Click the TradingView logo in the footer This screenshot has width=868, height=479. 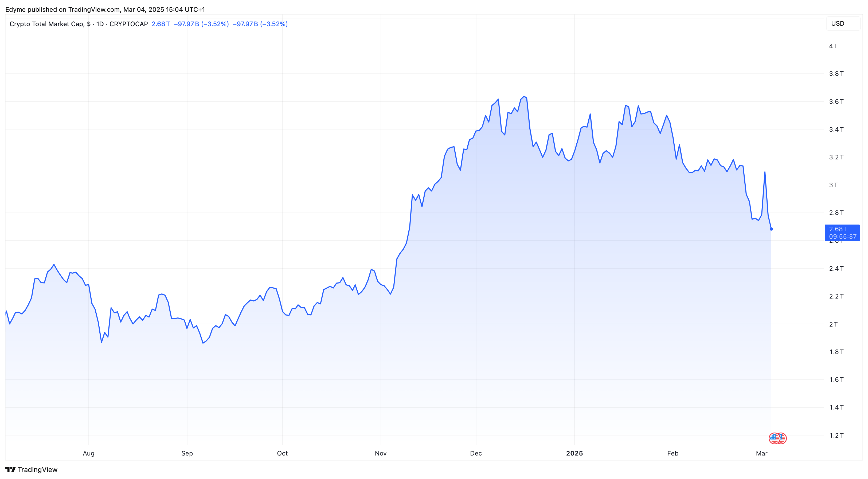31,470
